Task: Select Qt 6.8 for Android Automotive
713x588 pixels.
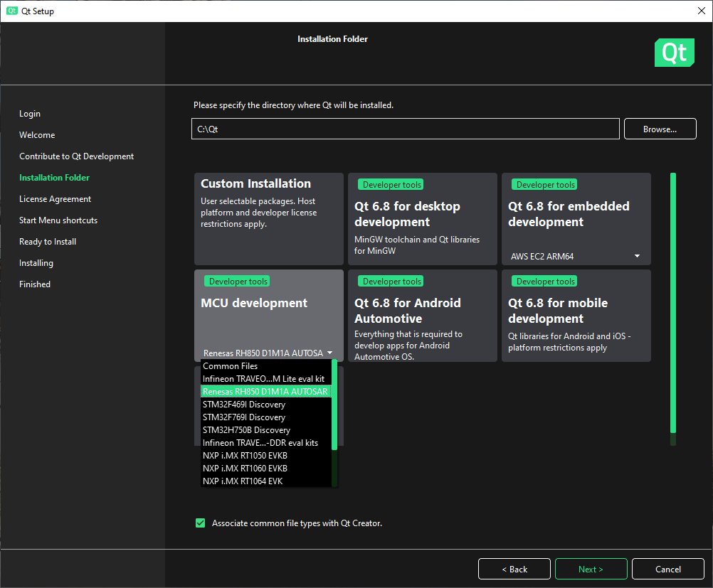Action: pyautogui.click(x=422, y=315)
